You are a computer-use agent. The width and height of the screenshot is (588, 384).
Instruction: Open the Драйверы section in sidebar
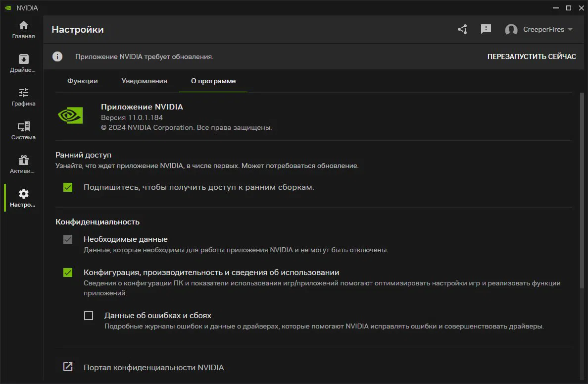23,63
